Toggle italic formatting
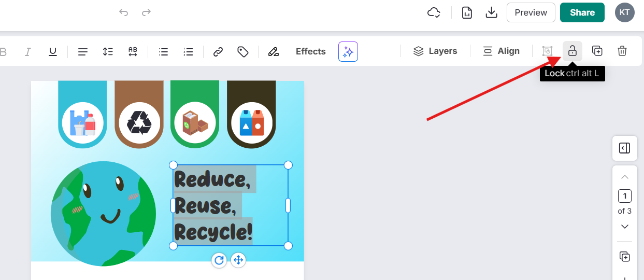 (x=28, y=51)
